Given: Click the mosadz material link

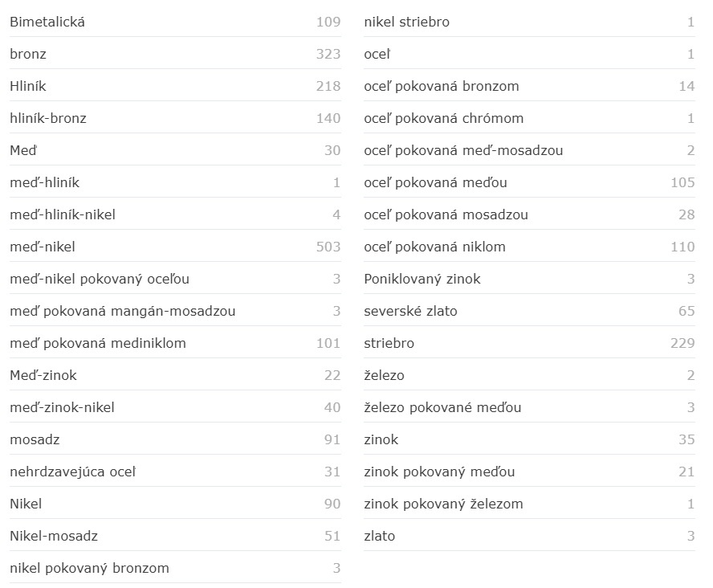Looking at the screenshot, I should click(35, 439).
